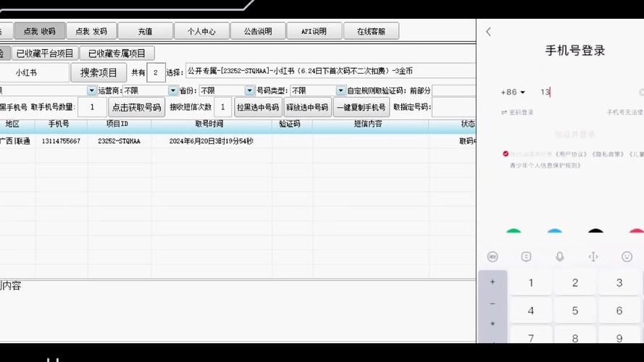Viewport: 644px width, 362px height.
Task: Tap the black circle login option
Action: [x=595, y=231]
